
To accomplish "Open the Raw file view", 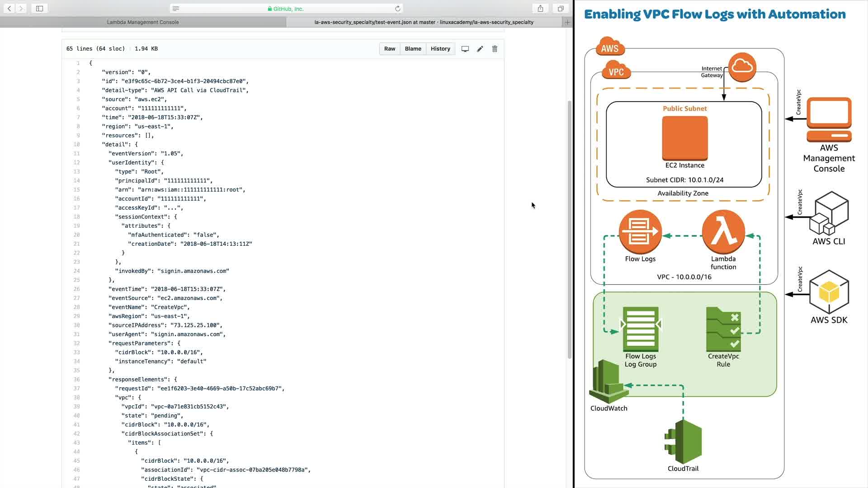I will (389, 49).
